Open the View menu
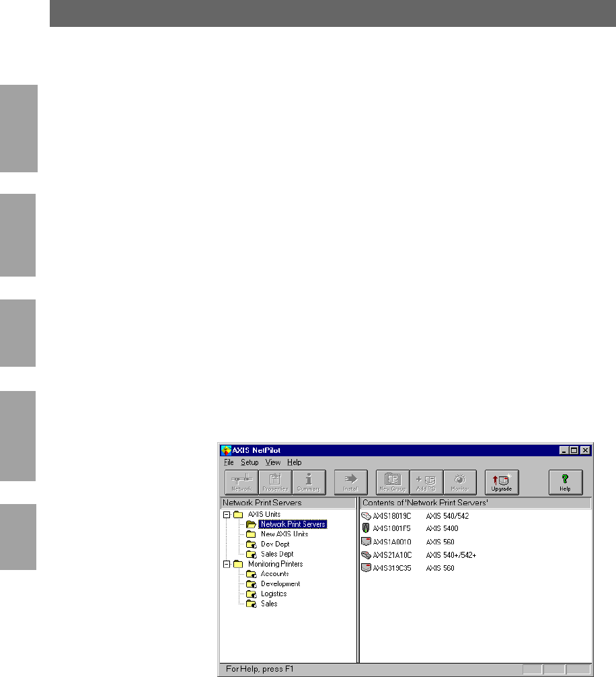 [x=272, y=462]
